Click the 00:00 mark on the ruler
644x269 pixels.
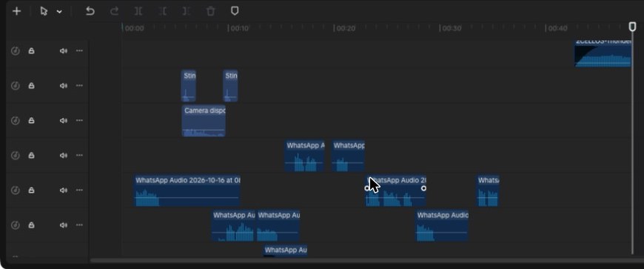134,28
